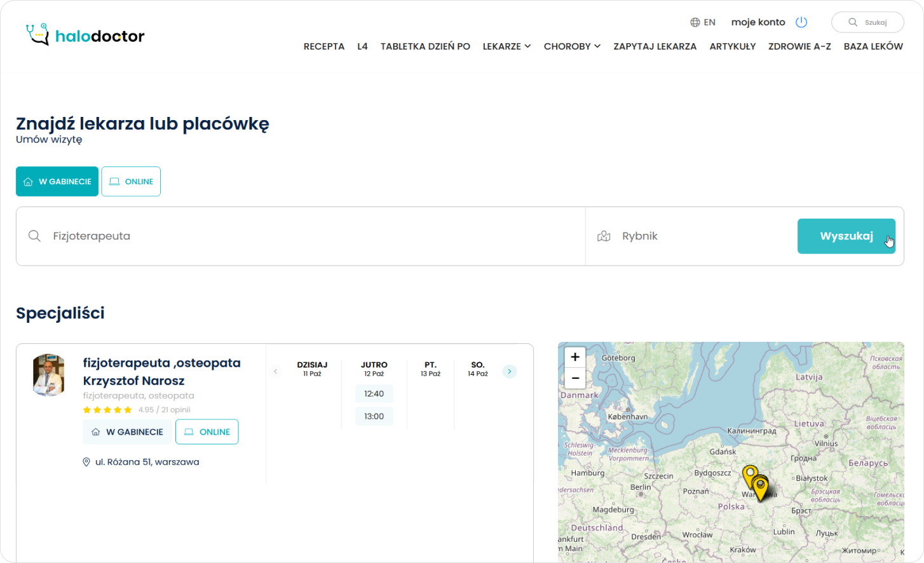924x563 pixels.
Task: Open fizjoterapeuta, osteopata Krzysztof Narosz profile name
Action: 162,372
